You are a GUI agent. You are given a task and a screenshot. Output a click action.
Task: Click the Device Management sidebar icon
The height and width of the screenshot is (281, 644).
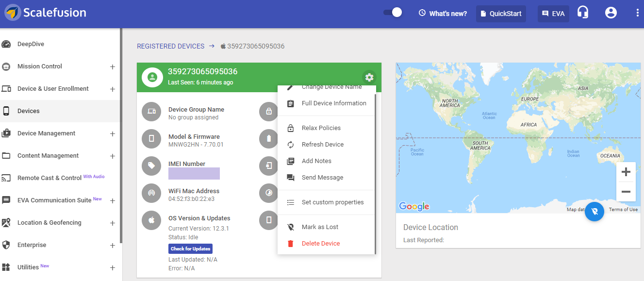coord(6,133)
